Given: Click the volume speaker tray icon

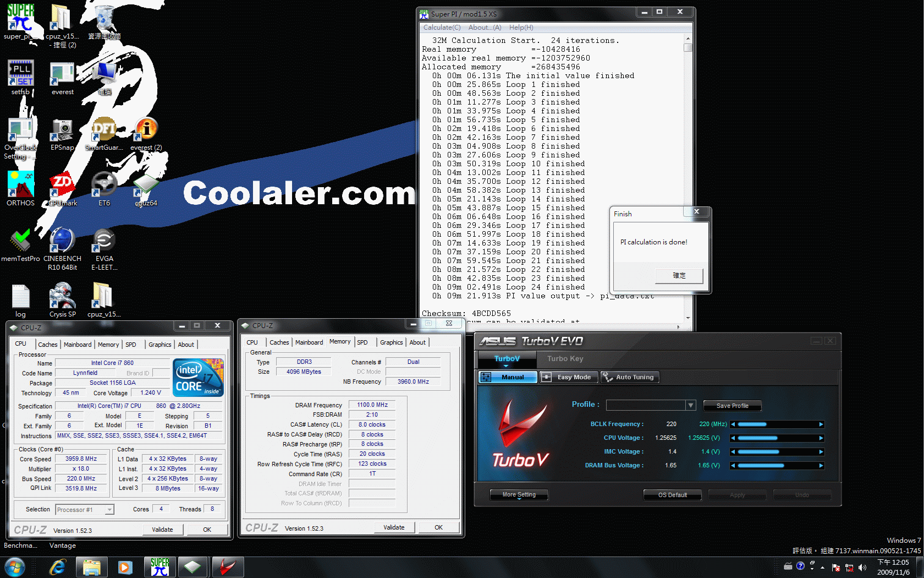Looking at the screenshot, I should pos(862,567).
